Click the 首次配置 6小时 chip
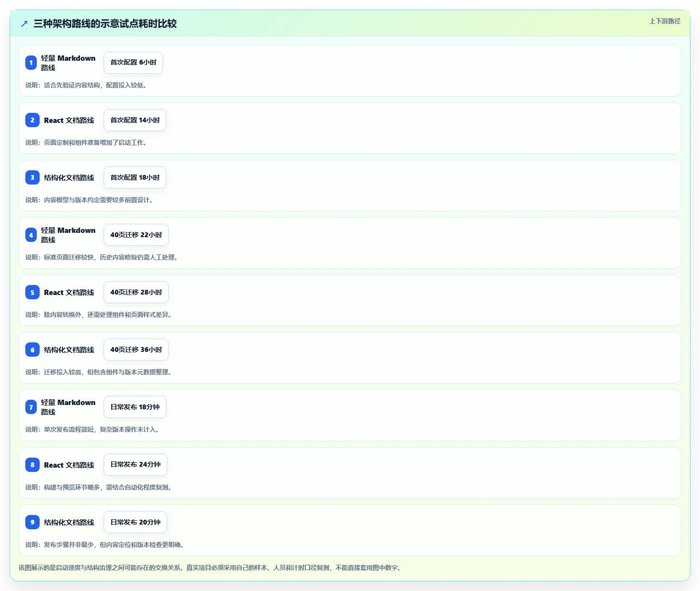 point(133,63)
